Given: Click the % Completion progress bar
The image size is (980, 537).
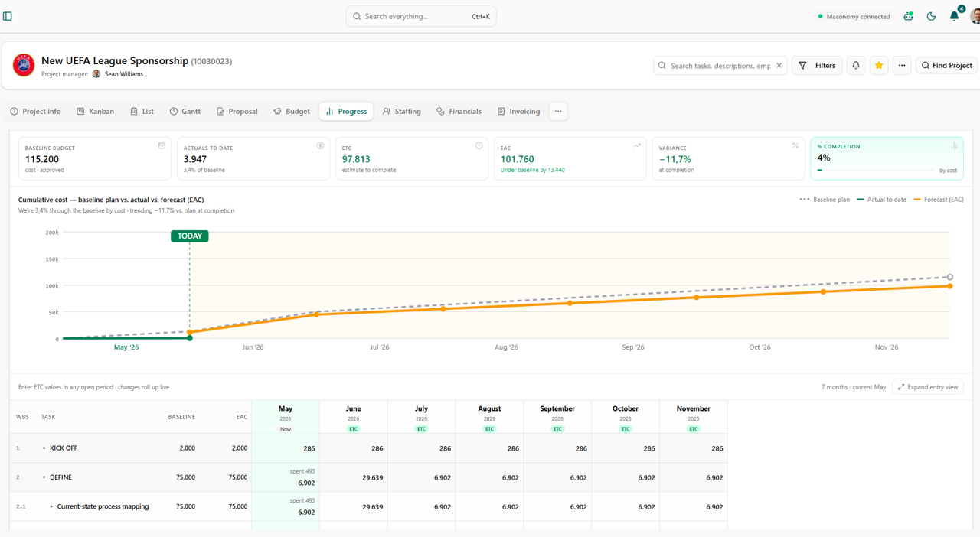Looking at the screenshot, I should [876, 171].
